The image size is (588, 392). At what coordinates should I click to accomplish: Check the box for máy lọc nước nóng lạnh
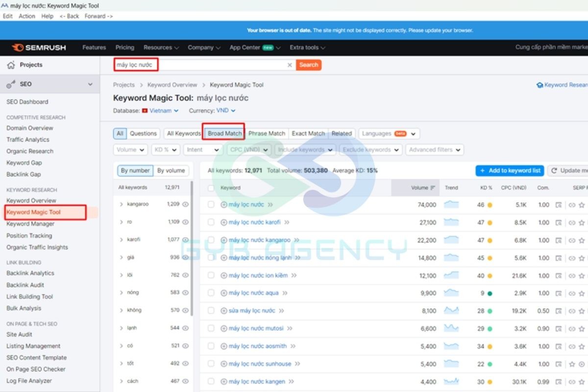[211, 258]
